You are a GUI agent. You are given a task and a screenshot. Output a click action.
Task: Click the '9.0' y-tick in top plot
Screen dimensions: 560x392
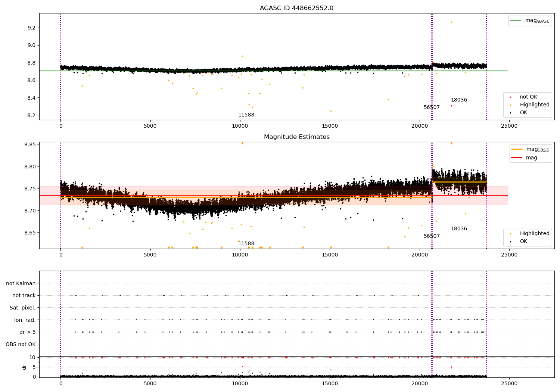(x=31, y=46)
